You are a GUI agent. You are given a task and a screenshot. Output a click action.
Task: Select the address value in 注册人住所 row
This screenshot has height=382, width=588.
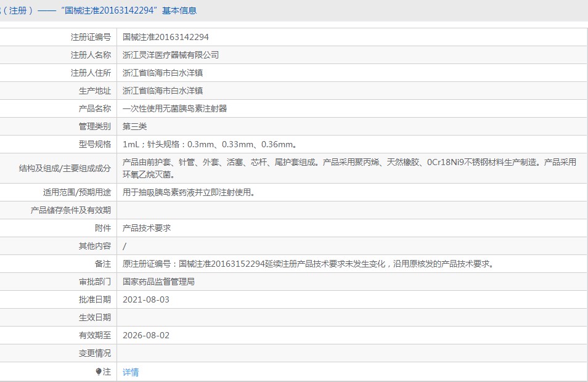pyautogui.click(x=163, y=73)
